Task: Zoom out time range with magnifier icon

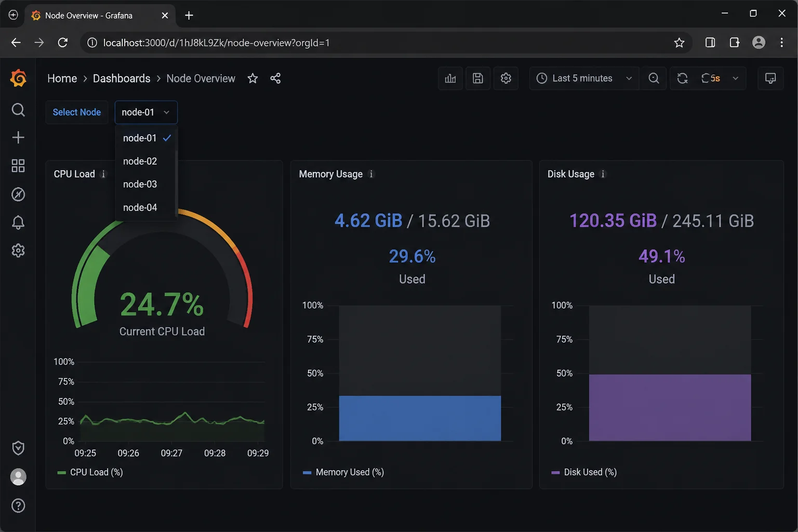Action: tap(654, 78)
